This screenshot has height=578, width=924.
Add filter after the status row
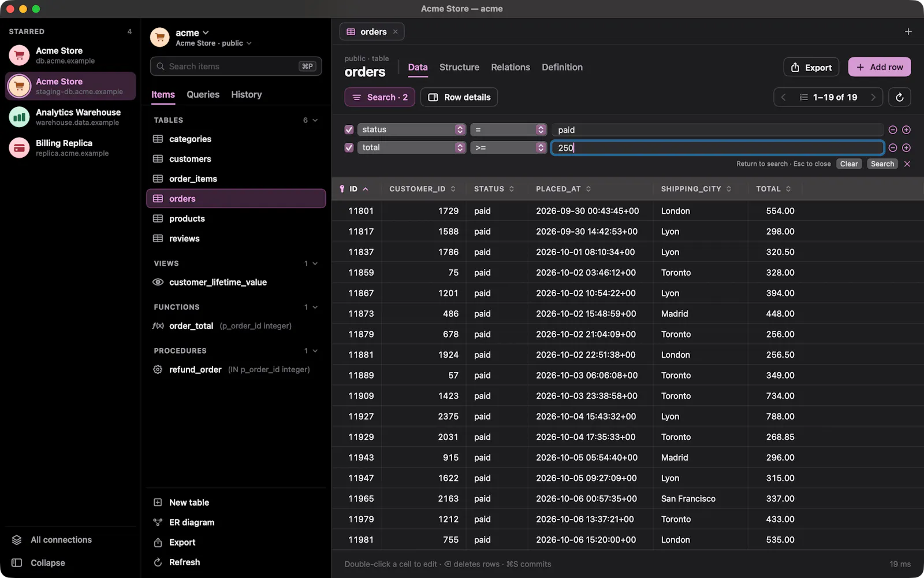[x=907, y=130]
